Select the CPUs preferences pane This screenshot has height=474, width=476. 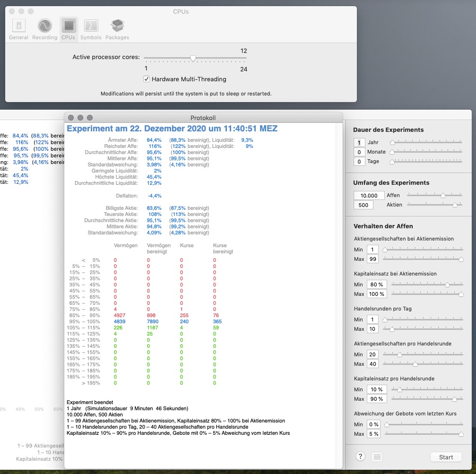[69, 29]
